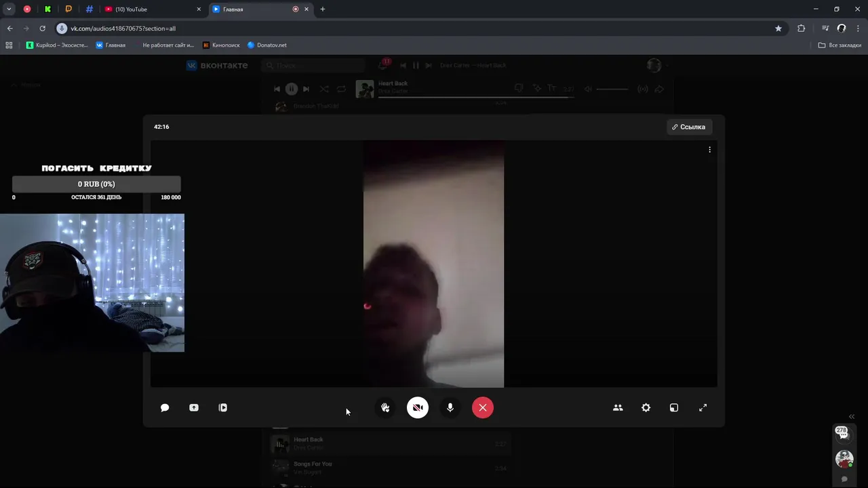End the call with red button

tap(483, 407)
